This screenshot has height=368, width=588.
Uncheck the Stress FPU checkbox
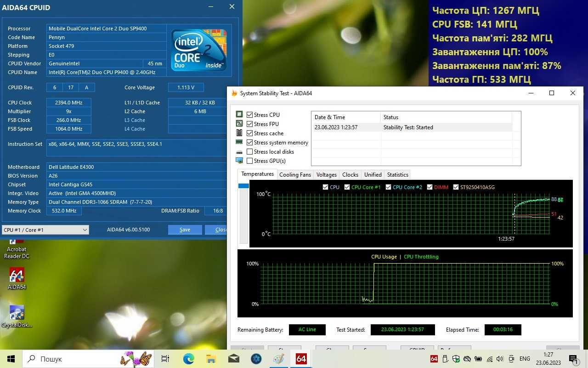point(249,124)
